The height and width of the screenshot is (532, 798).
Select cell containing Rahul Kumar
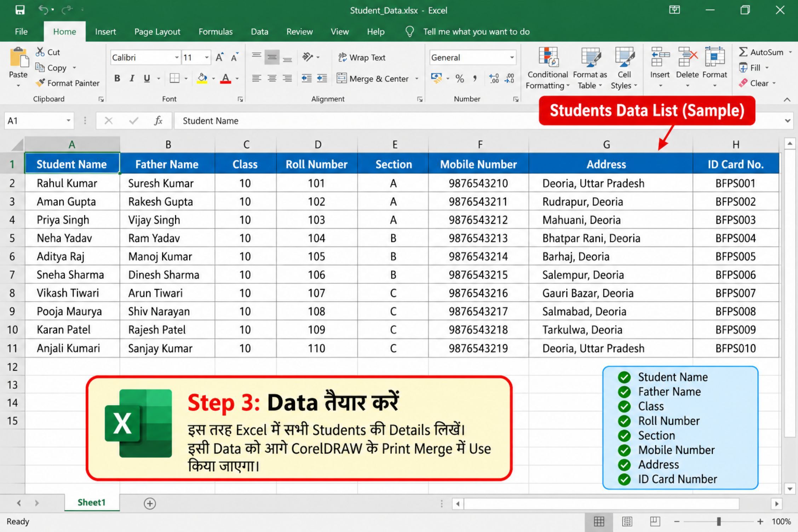point(72,183)
